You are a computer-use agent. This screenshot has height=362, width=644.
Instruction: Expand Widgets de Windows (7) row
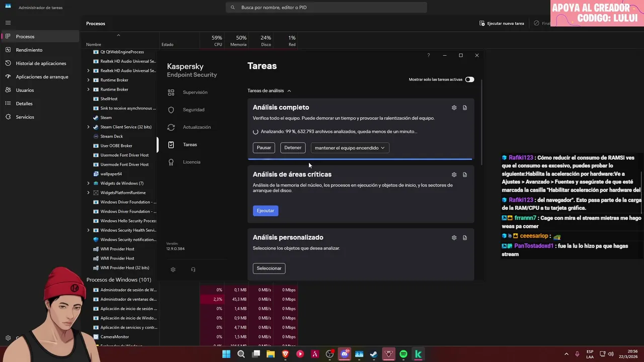tap(89, 184)
